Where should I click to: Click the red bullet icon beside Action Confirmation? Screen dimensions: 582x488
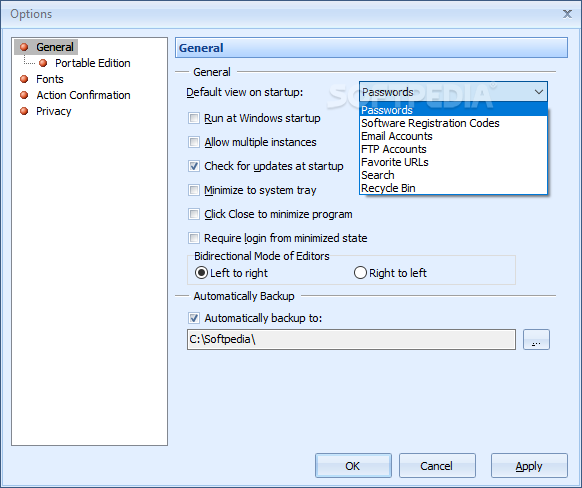tap(24, 95)
